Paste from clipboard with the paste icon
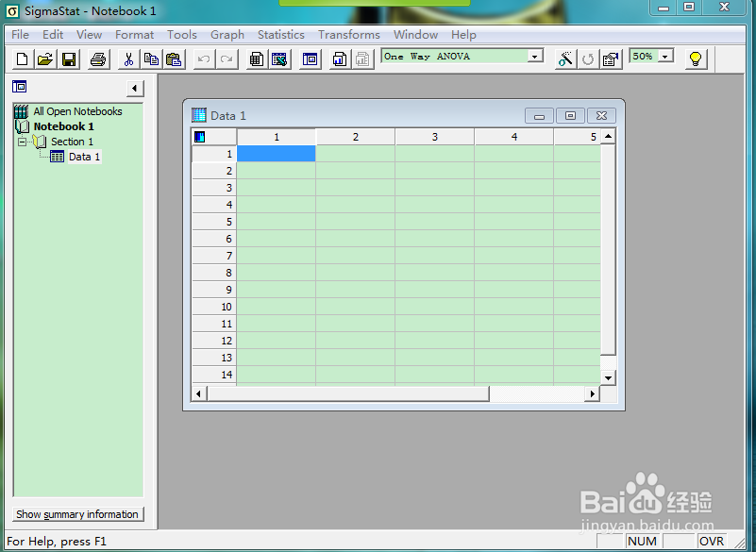Image resolution: width=756 pixels, height=552 pixels. (174, 59)
